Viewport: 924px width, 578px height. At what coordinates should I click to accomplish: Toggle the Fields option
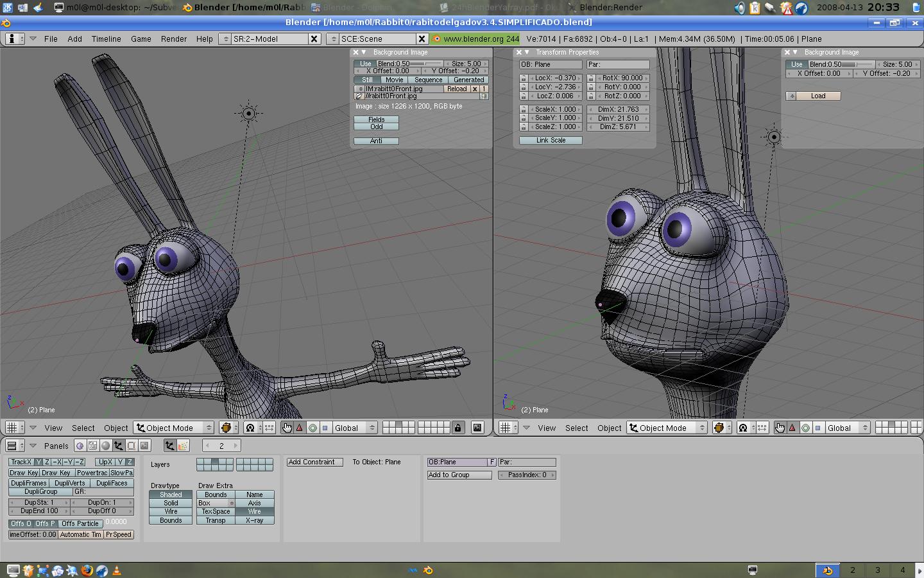[x=377, y=119]
